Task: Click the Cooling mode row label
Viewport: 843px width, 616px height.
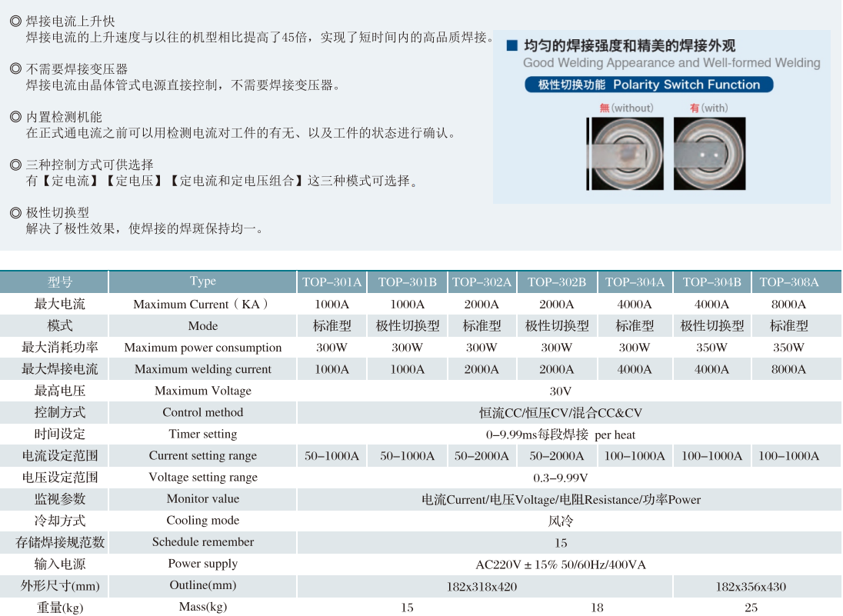Action: (x=203, y=521)
